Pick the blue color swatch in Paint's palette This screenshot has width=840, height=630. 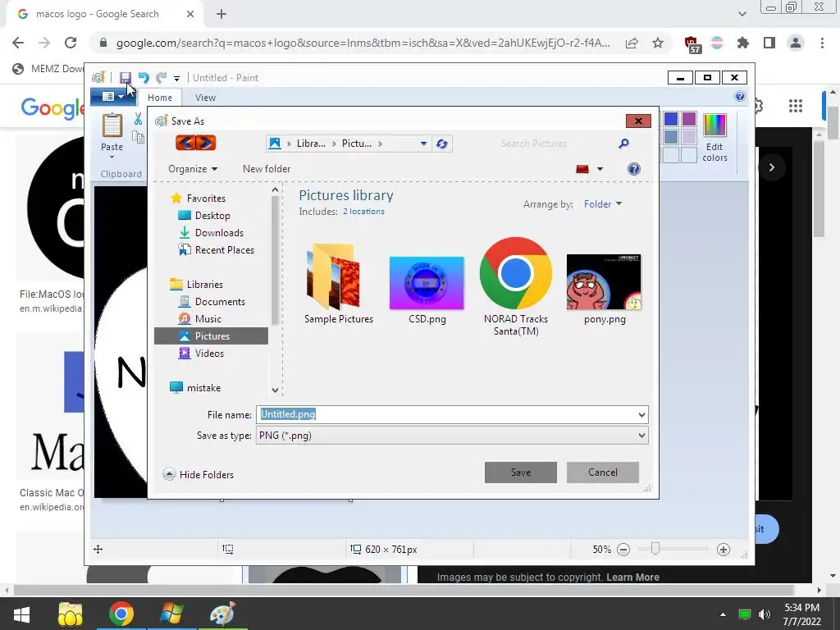click(671, 119)
